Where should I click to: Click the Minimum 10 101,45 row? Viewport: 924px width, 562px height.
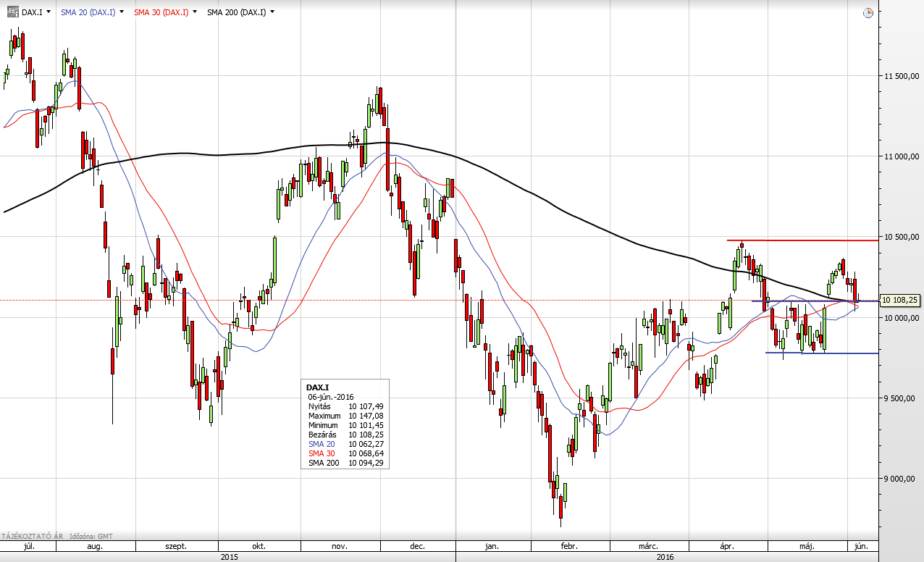(345, 425)
